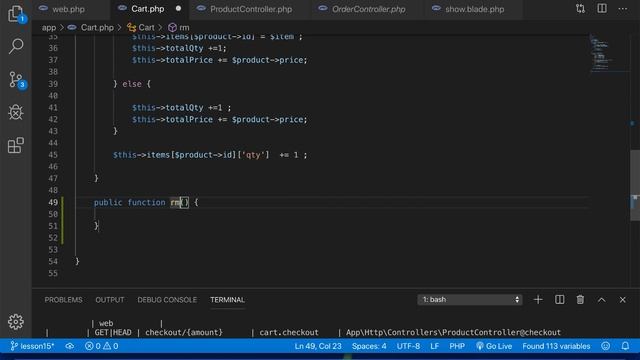
Task: Open the Explorer view in activity bar
Action: (x=16, y=14)
